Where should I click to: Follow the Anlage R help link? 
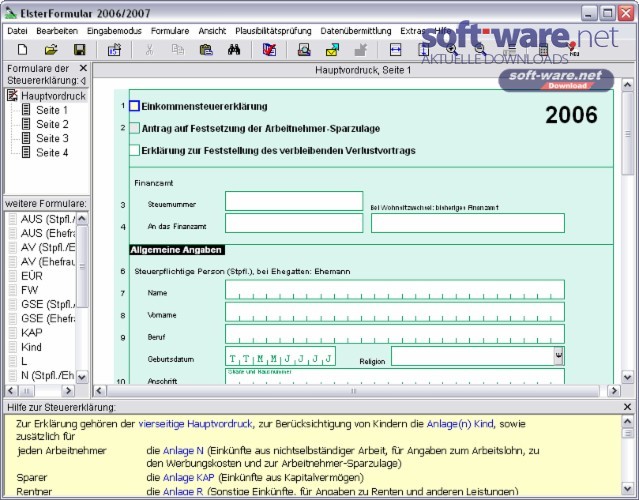[x=183, y=491]
